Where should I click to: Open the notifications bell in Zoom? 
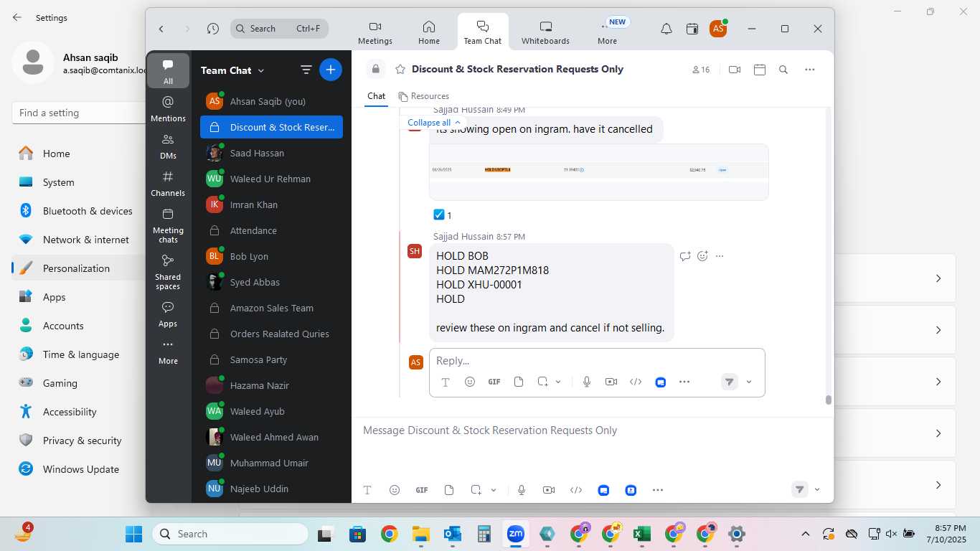666,29
